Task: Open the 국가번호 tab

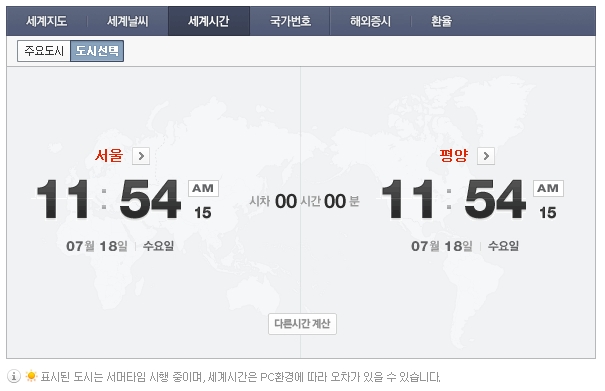Action: [x=290, y=21]
